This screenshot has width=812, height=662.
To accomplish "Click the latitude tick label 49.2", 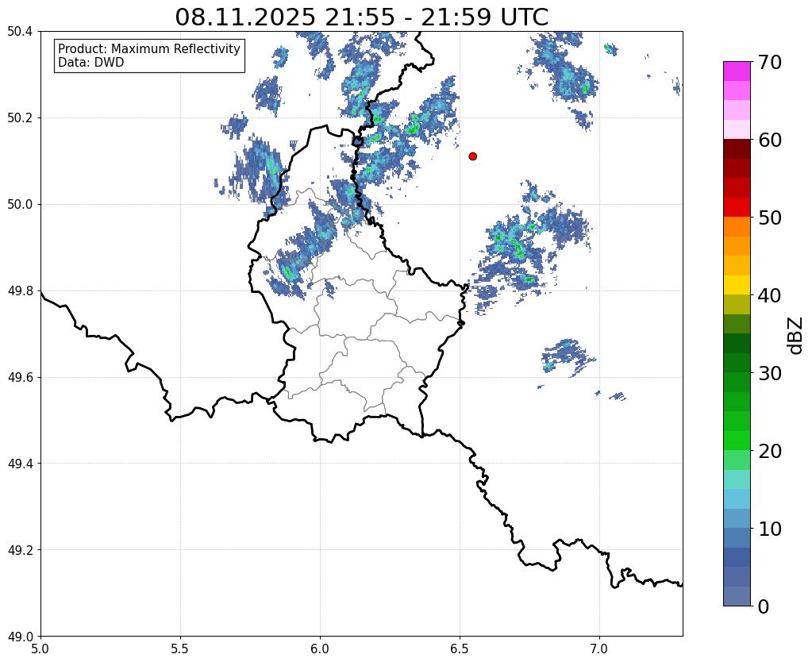I will click(20, 550).
